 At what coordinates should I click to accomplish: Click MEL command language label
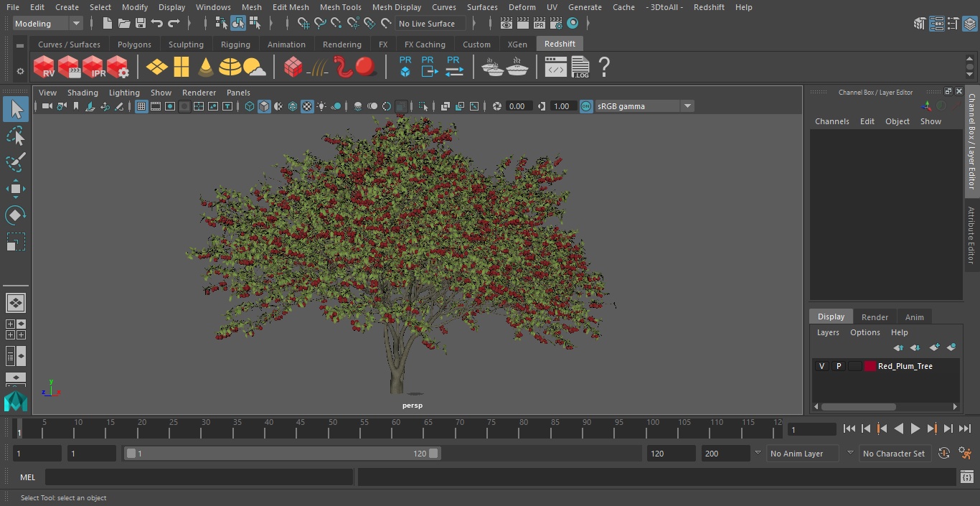click(28, 477)
